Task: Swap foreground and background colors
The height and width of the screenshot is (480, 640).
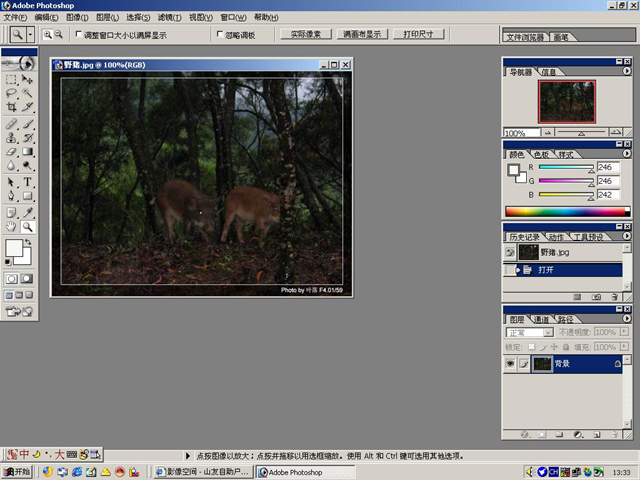Action: point(28,242)
